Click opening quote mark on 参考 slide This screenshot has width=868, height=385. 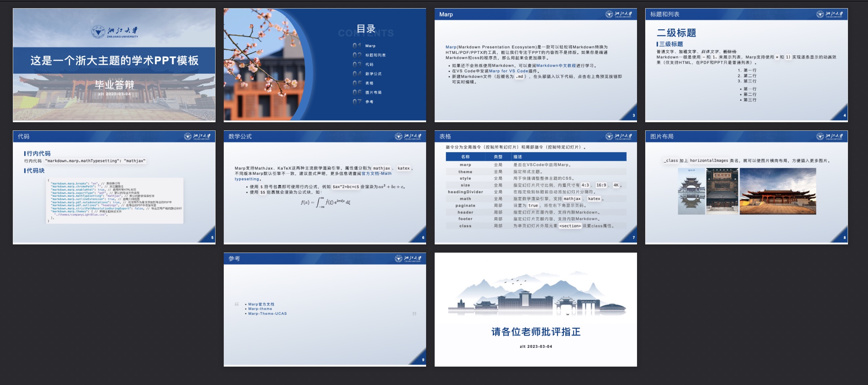pyautogui.click(x=237, y=304)
